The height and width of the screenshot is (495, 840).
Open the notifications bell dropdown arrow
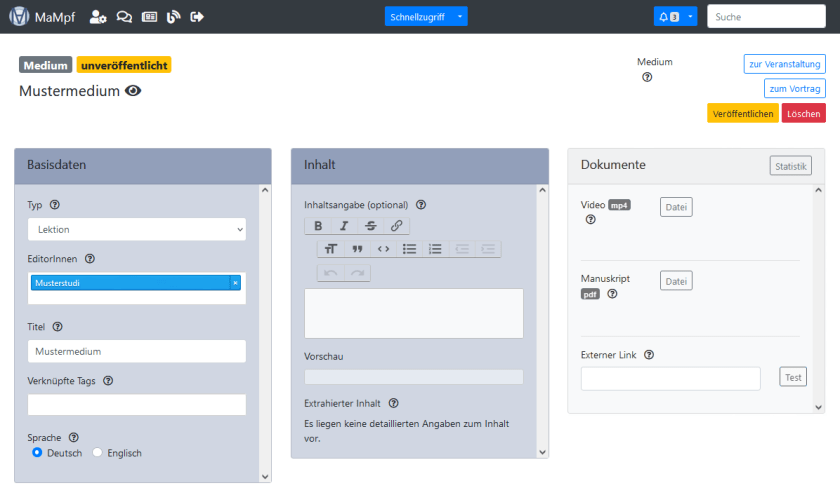tap(688, 17)
